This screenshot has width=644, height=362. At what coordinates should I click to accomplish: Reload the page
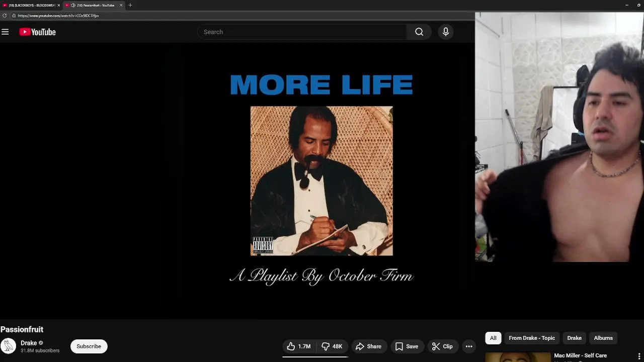[x=5, y=16]
